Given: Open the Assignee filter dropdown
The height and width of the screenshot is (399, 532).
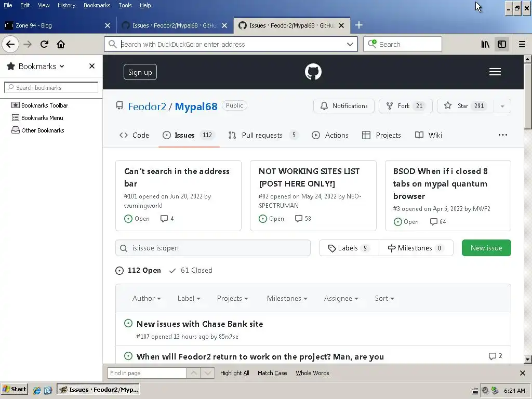Looking at the screenshot, I should (341, 298).
